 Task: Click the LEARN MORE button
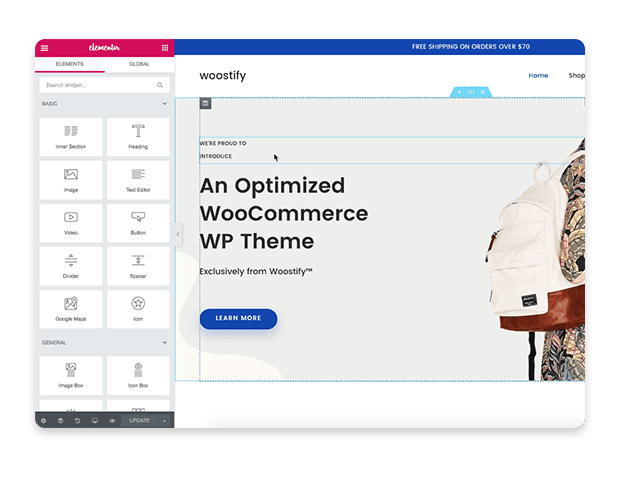[x=238, y=319]
